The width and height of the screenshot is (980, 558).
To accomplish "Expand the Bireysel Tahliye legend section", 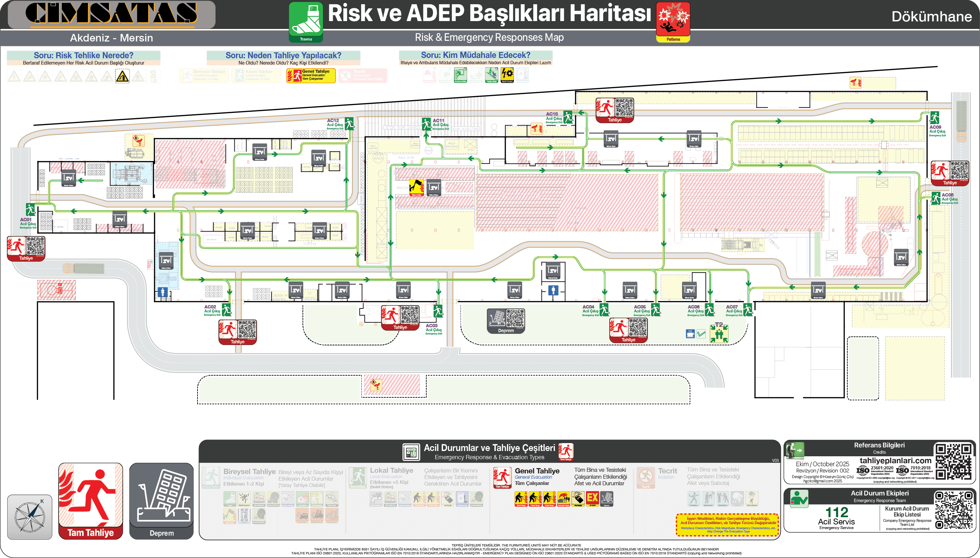I will 250,472.
